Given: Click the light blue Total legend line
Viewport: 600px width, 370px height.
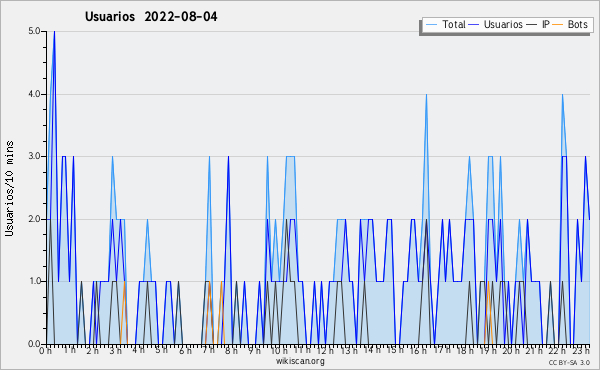Looking at the screenshot, I should coord(431,25).
